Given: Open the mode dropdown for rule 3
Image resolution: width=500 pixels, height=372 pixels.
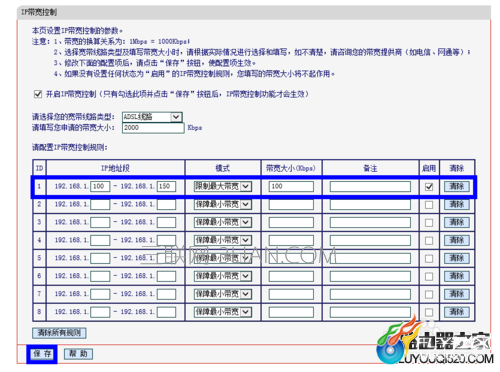Looking at the screenshot, I should [223, 222].
